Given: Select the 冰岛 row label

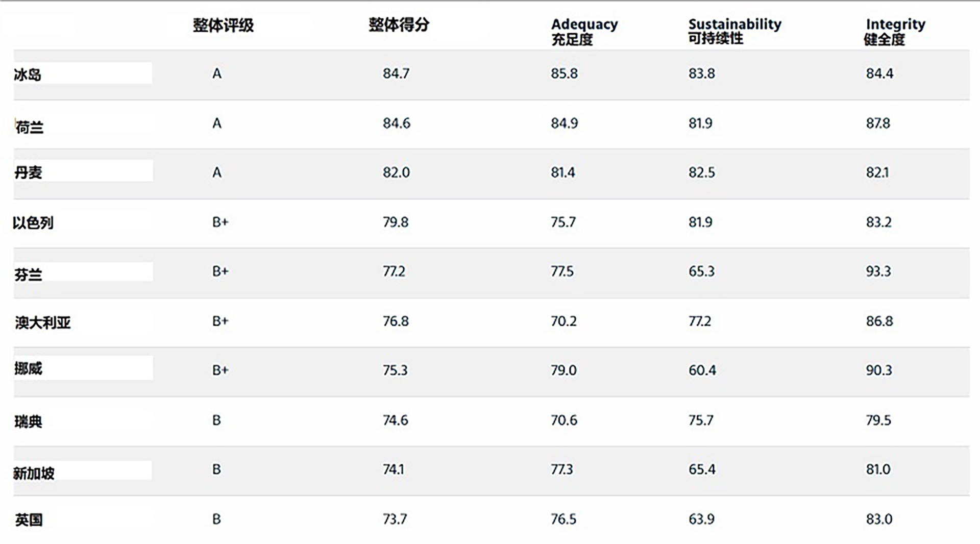Looking at the screenshot, I should 28,75.
